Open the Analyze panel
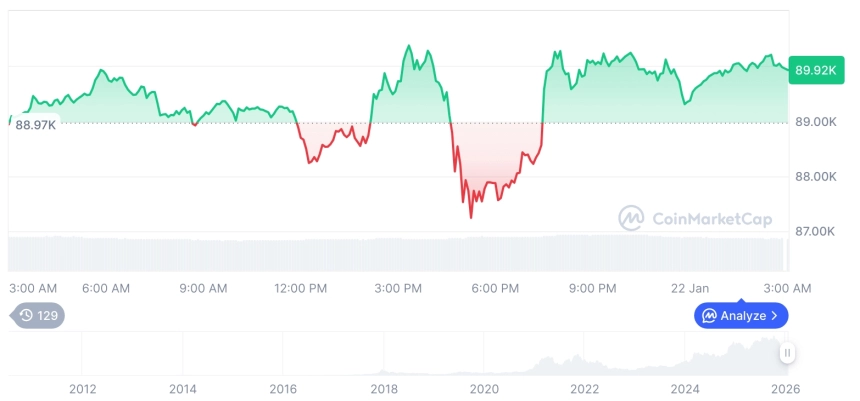This screenshot has width=860, height=401. click(x=741, y=316)
